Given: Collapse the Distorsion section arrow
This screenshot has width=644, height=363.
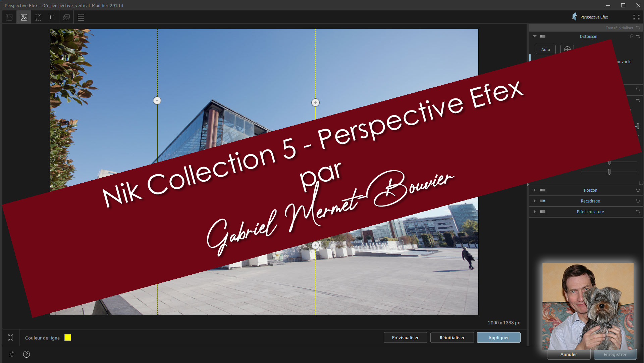Looking at the screenshot, I should tap(535, 36).
